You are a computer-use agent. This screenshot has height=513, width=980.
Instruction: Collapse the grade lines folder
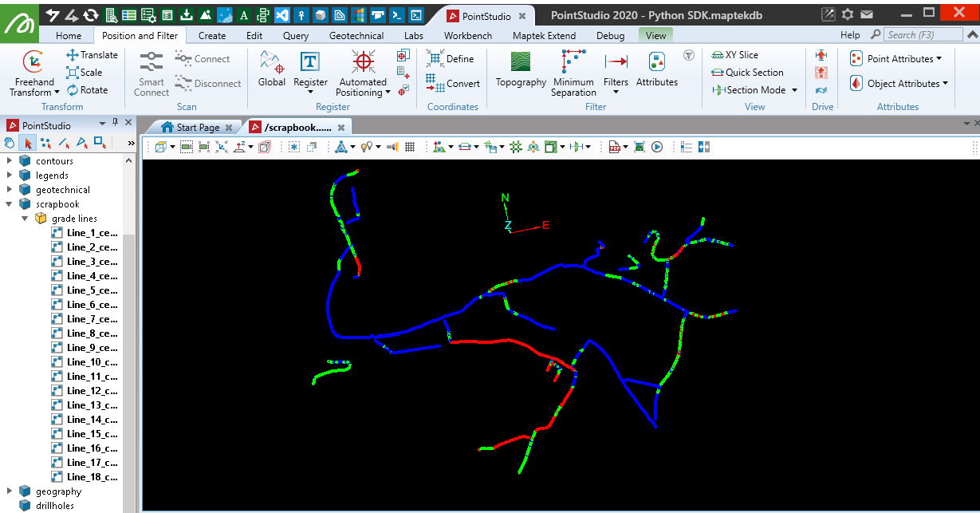click(x=25, y=219)
